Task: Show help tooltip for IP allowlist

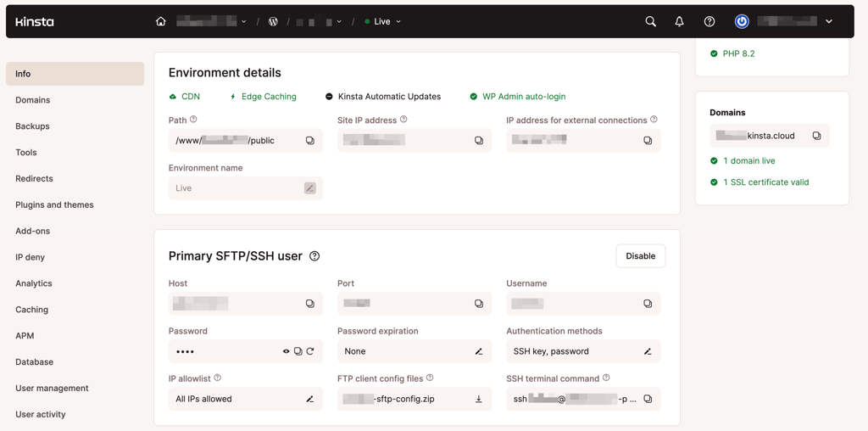Action: point(218,378)
